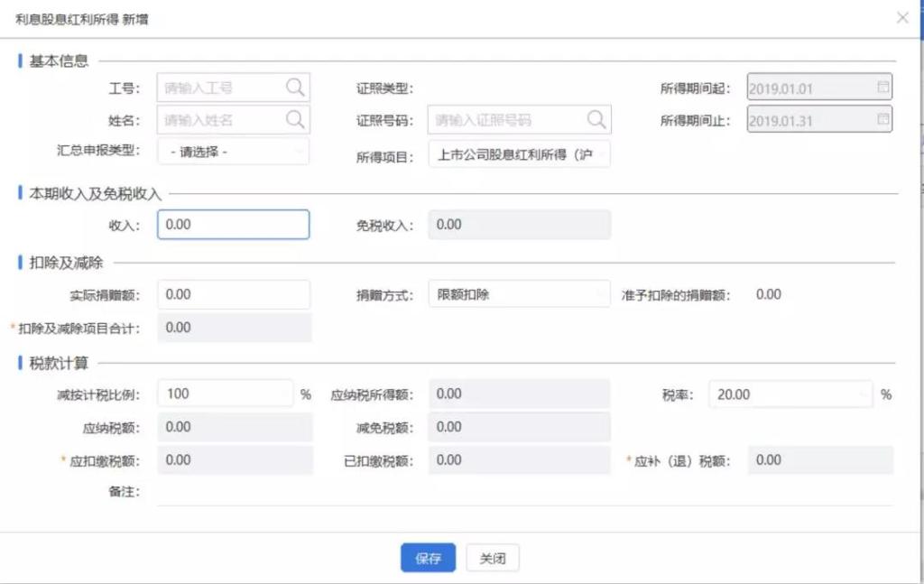This screenshot has width=924, height=584.
Task: Click the 基本信息 section heading
Action: [59, 60]
